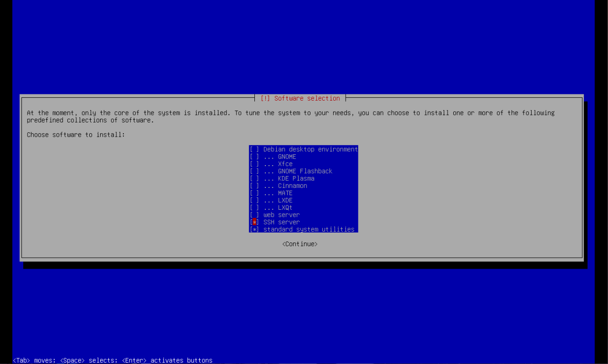Image resolution: width=608 pixels, height=364 pixels.
Task: Toggle the Debian desktop environment checkbox
Action: point(254,149)
